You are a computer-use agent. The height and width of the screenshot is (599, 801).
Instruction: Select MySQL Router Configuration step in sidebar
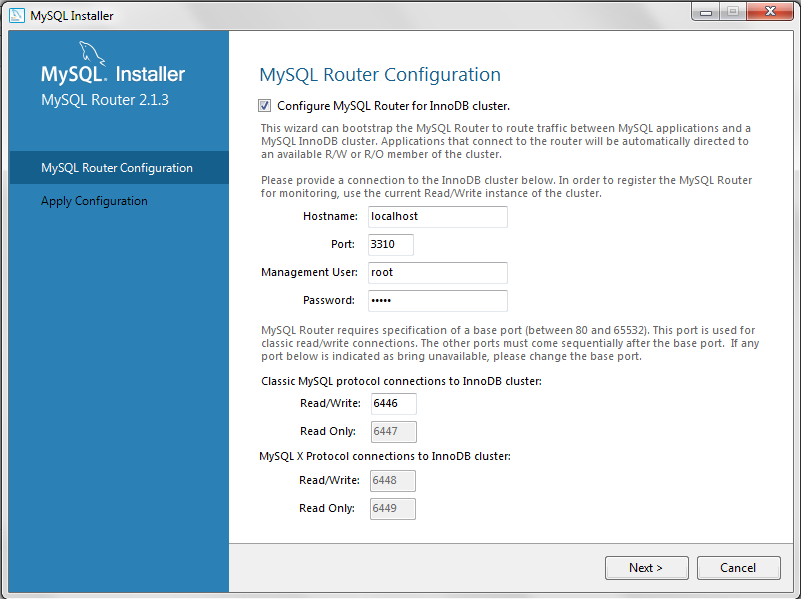pos(117,168)
